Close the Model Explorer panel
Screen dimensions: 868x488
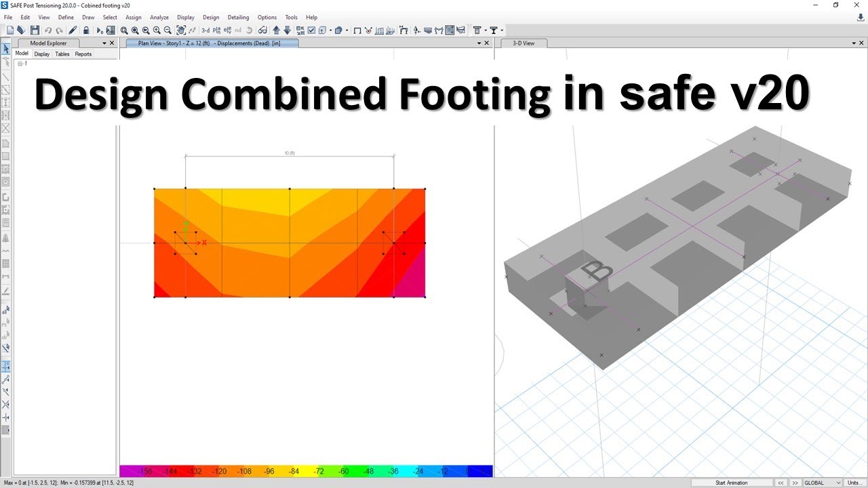click(x=112, y=43)
